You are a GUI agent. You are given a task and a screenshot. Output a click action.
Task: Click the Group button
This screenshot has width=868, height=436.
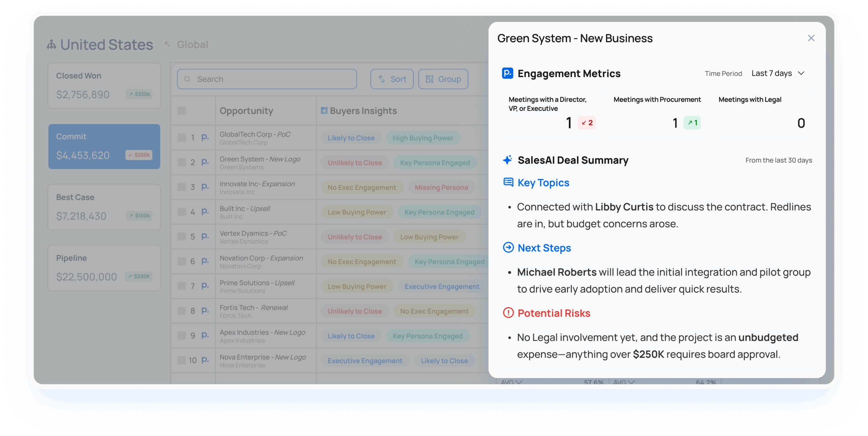pyautogui.click(x=443, y=79)
